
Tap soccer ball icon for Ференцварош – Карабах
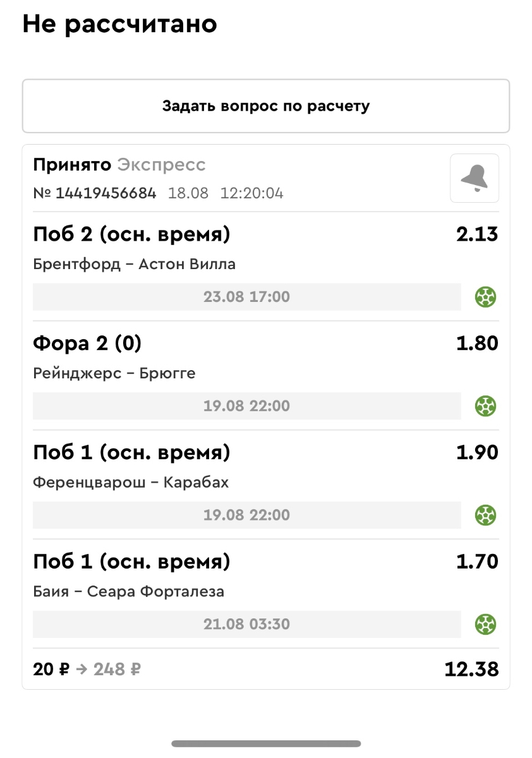coord(485,515)
